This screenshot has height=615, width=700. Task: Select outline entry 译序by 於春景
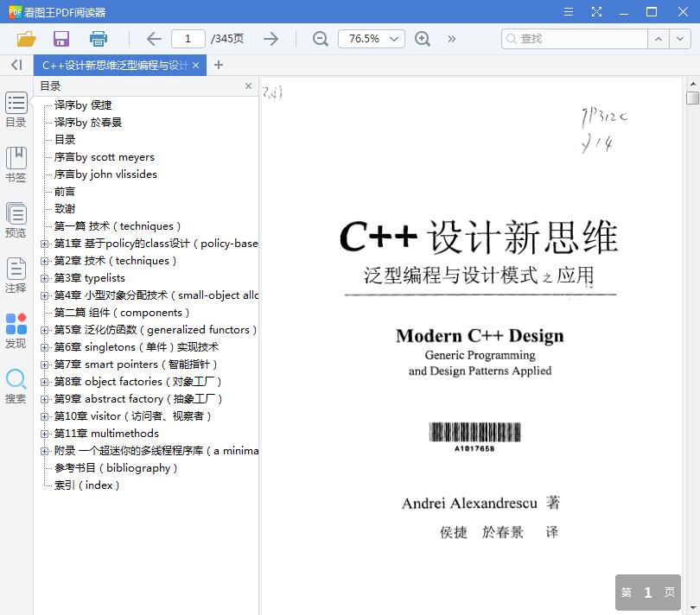(88, 123)
